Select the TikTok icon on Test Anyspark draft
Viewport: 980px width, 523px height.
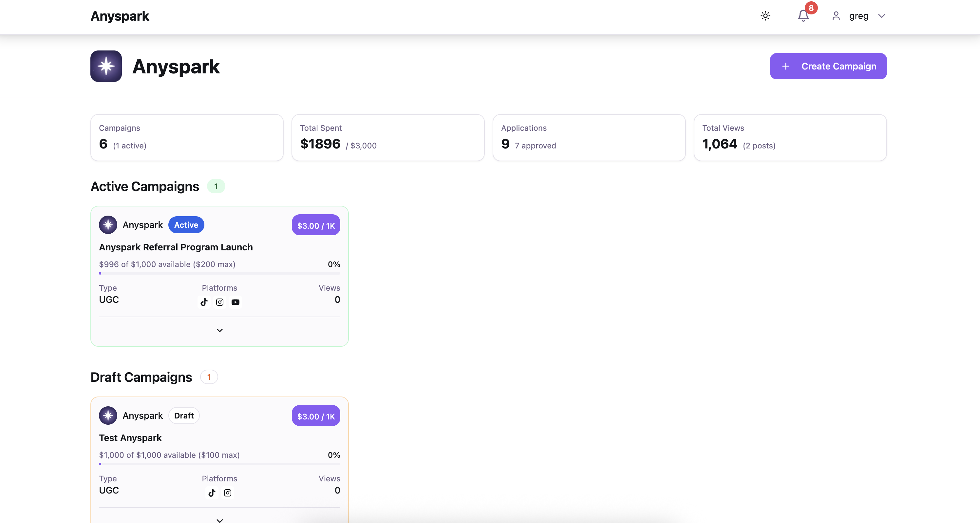click(x=212, y=493)
